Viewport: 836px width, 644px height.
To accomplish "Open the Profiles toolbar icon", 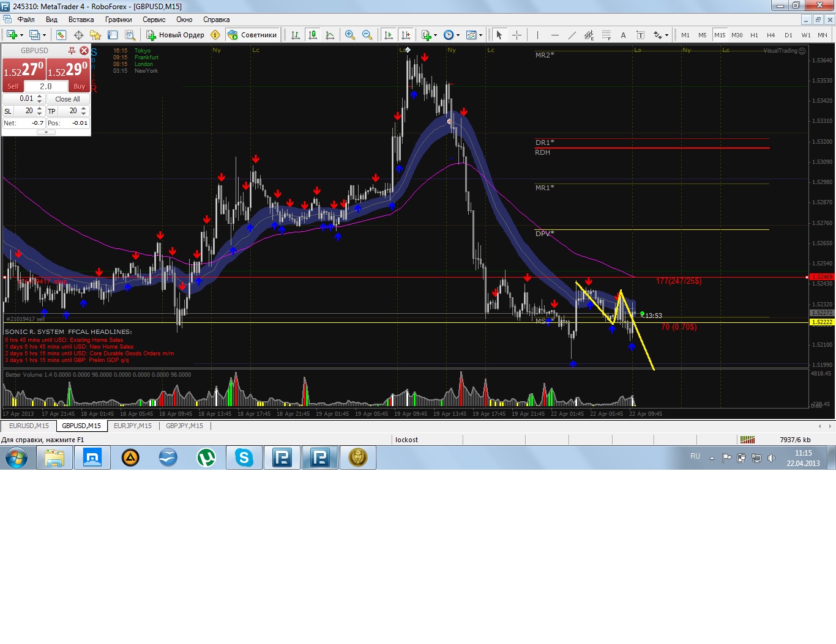I will coord(35,35).
